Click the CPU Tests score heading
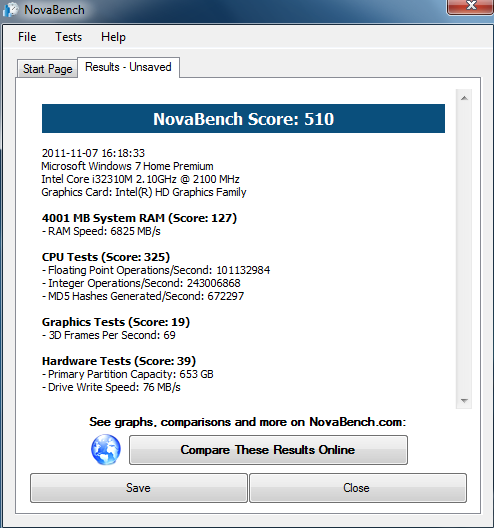 tap(106, 257)
